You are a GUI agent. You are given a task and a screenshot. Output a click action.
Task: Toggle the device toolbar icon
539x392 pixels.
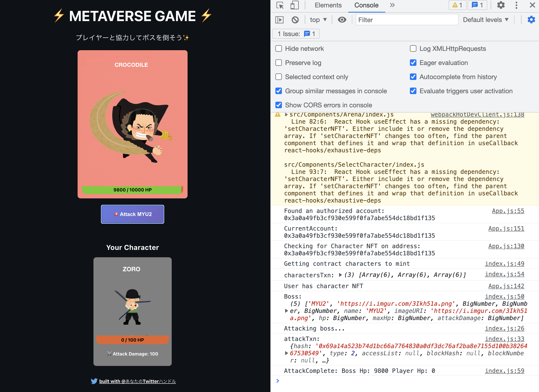tap(295, 5)
